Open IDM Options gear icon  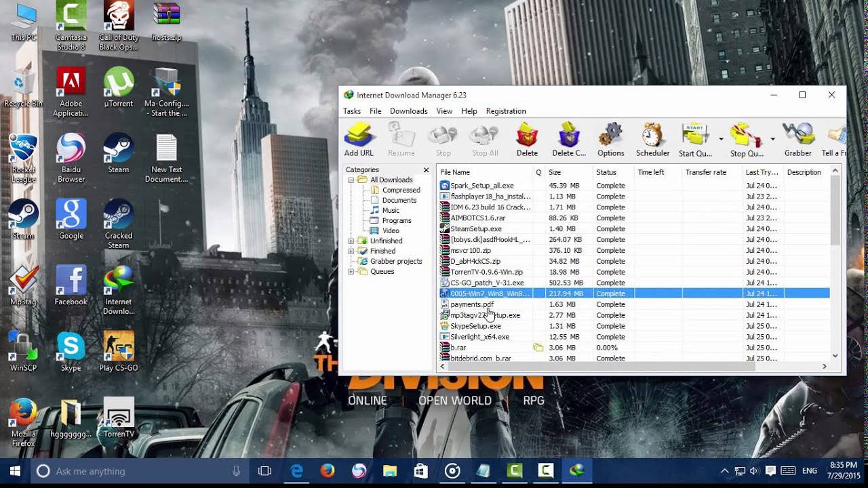click(611, 140)
